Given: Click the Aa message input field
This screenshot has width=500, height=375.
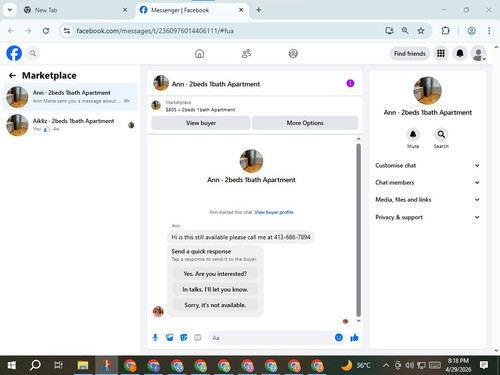Looking at the screenshot, I should pos(272,338).
